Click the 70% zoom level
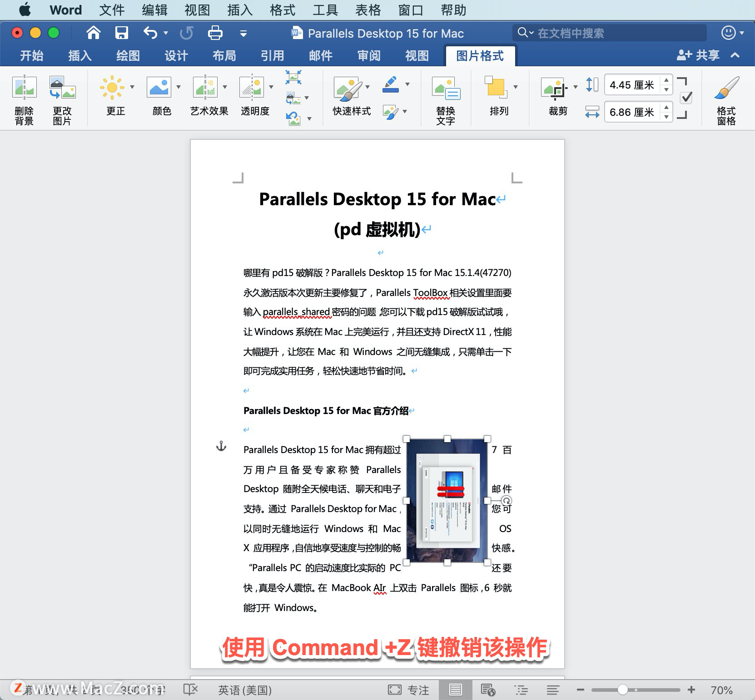The image size is (755, 700). 721,690
